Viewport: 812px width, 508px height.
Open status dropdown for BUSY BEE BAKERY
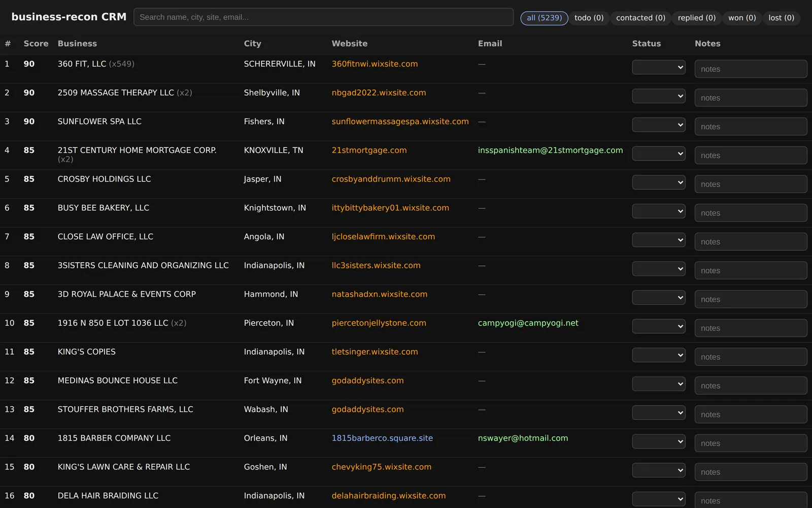[659, 211]
